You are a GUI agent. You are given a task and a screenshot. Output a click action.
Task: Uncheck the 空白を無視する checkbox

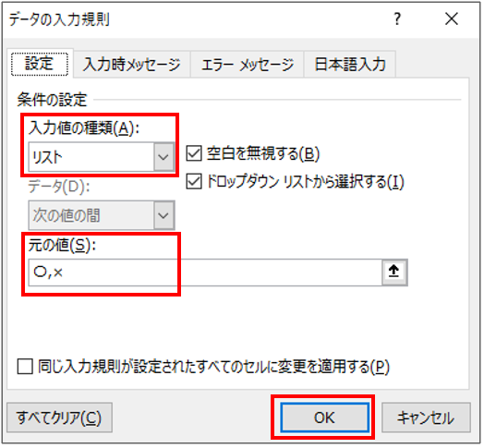point(194,153)
